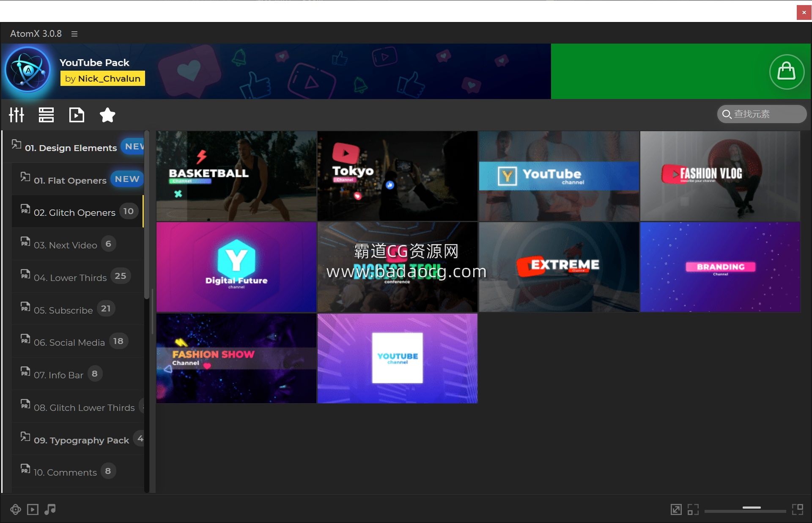812x523 pixels.
Task: Click the target crosshair icon in footer
Action: (16, 509)
